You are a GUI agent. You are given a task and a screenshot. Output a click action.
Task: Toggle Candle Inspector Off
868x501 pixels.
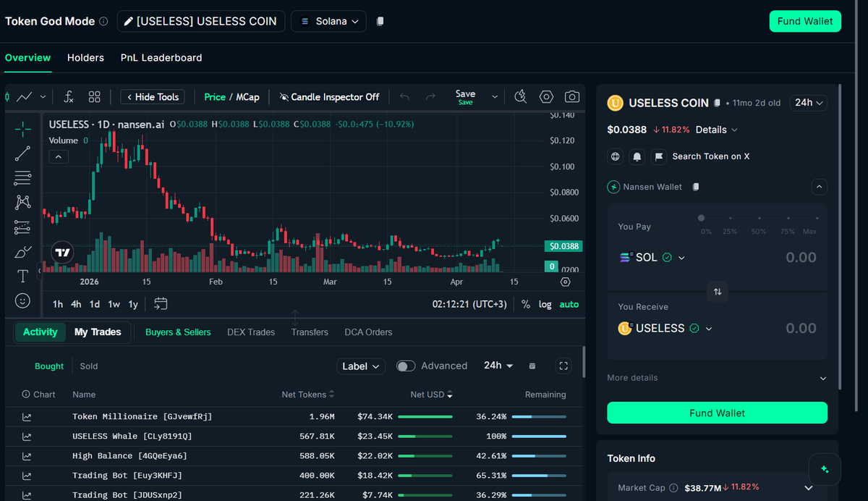pos(329,97)
